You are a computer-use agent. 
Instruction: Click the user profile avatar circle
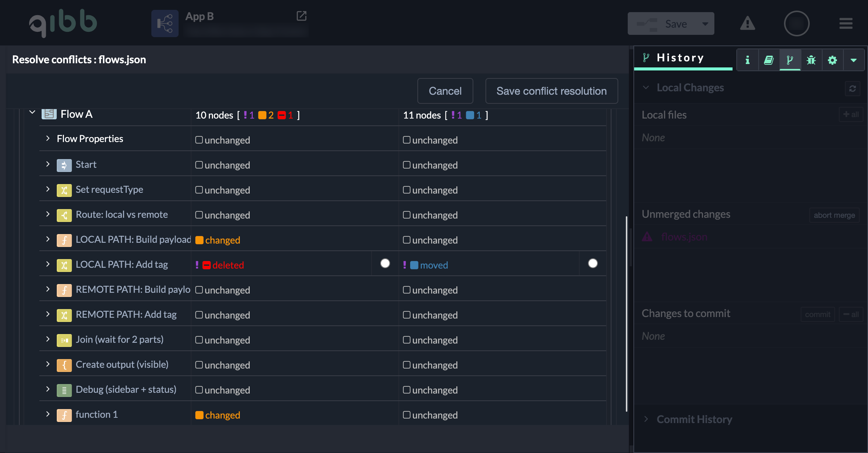click(x=796, y=23)
